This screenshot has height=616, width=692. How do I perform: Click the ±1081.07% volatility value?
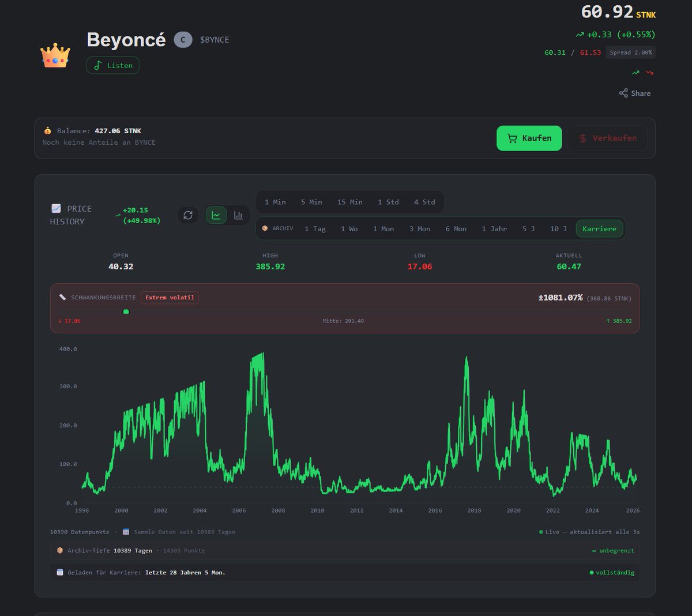(560, 298)
